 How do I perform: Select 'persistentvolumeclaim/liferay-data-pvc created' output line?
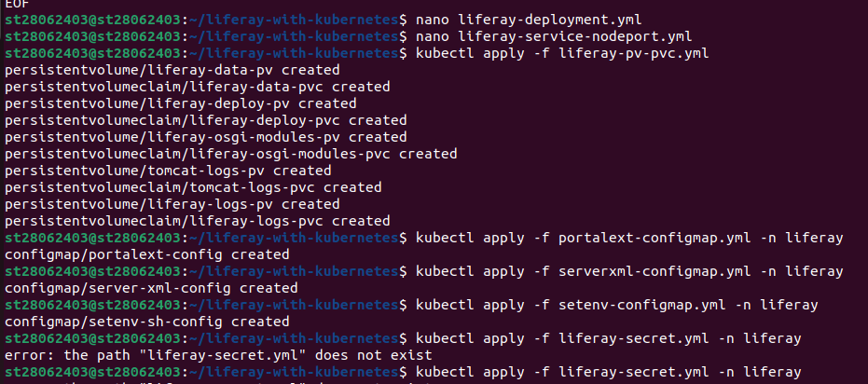point(197,87)
